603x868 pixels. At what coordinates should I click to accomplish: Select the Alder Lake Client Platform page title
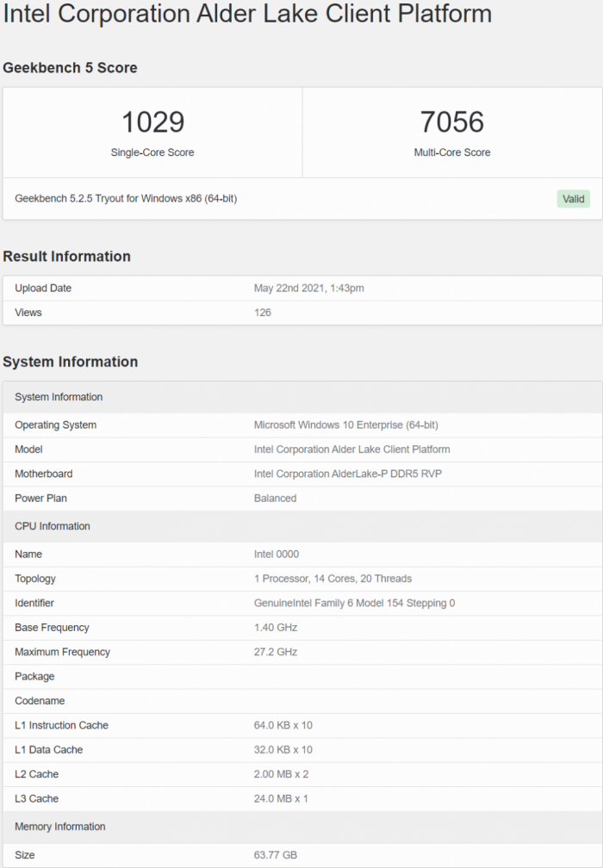tap(248, 15)
